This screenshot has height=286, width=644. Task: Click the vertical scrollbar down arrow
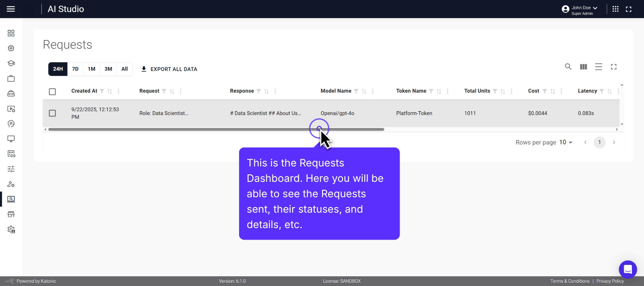point(622,124)
